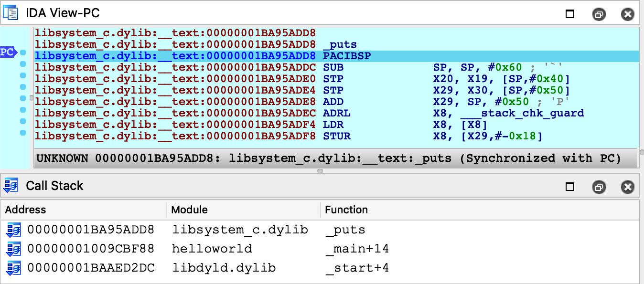Click the _puts function label in disassembly
644x284 pixels.
point(340,44)
